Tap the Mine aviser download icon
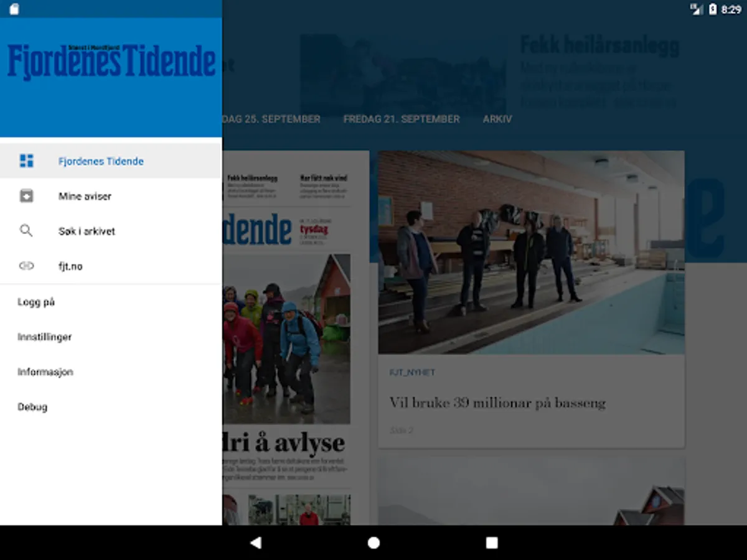The image size is (747, 560). (x=27, y=196)
